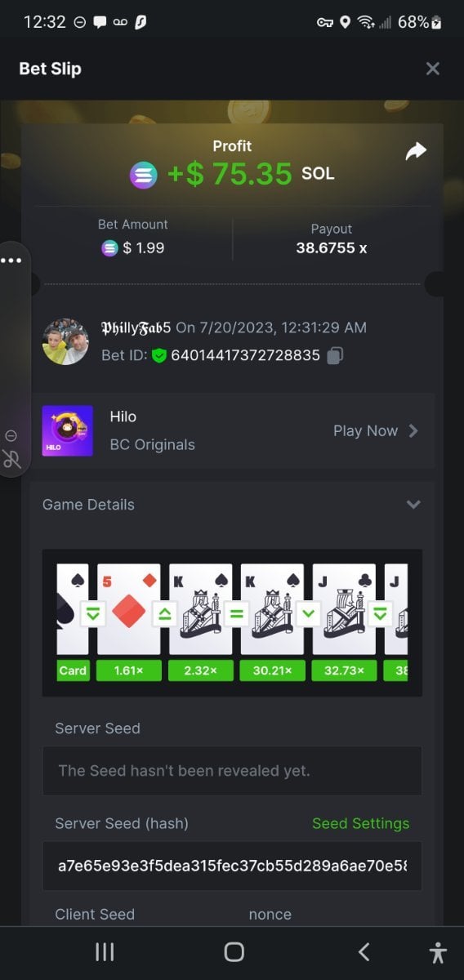Tap the 2.32× multiplier label
Viewport: 464px width, 980px height.
tap(200, 670)
